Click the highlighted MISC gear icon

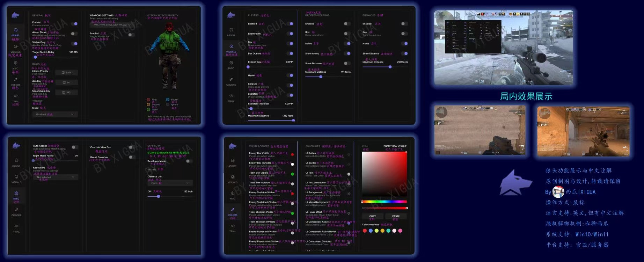(x=16, y=193)
